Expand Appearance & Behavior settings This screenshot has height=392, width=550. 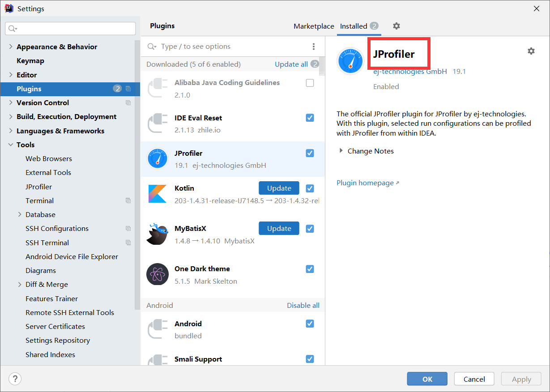tap(11, 47)
